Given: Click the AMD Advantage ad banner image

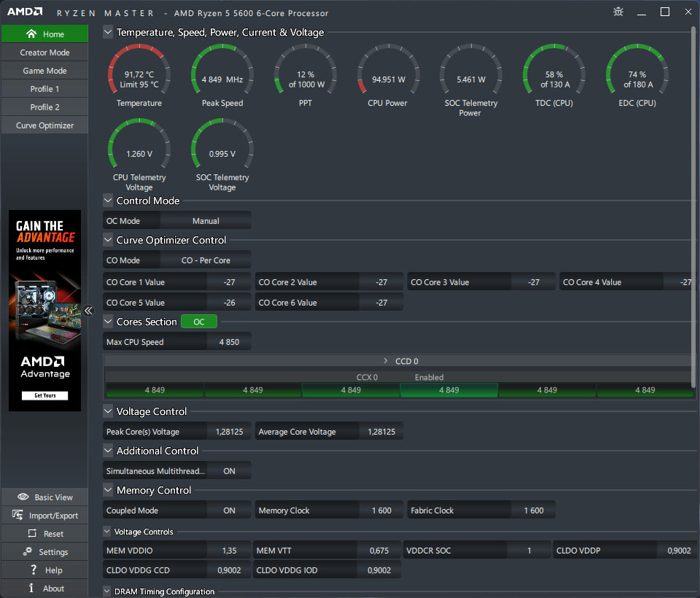Looking at the screenshot, I should point(45,311).
